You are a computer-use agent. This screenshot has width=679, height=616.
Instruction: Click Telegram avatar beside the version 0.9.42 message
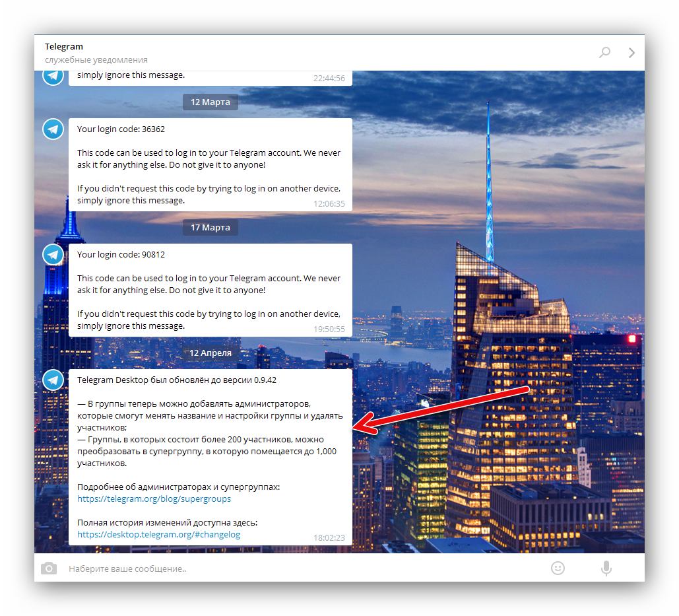53,380
